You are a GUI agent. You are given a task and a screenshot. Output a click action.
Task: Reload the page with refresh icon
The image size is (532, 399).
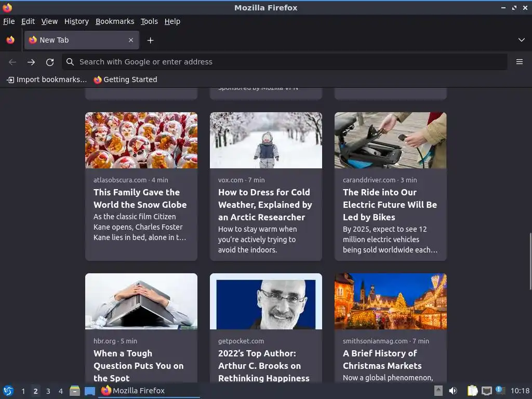pos(50,62)
